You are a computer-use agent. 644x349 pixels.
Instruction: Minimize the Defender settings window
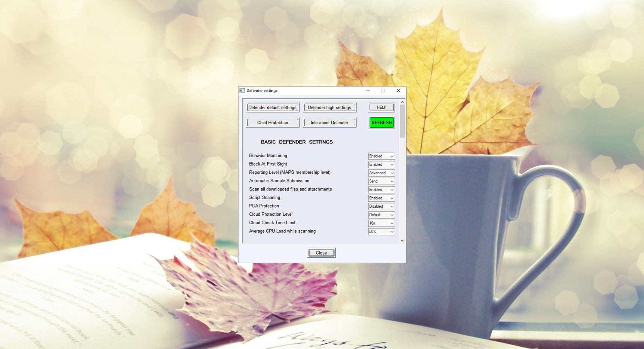point(368,91)
